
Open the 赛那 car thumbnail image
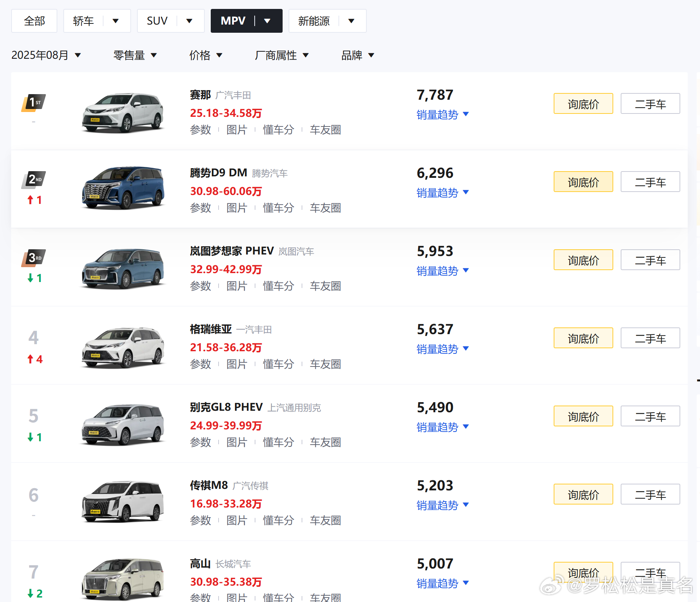122,113
